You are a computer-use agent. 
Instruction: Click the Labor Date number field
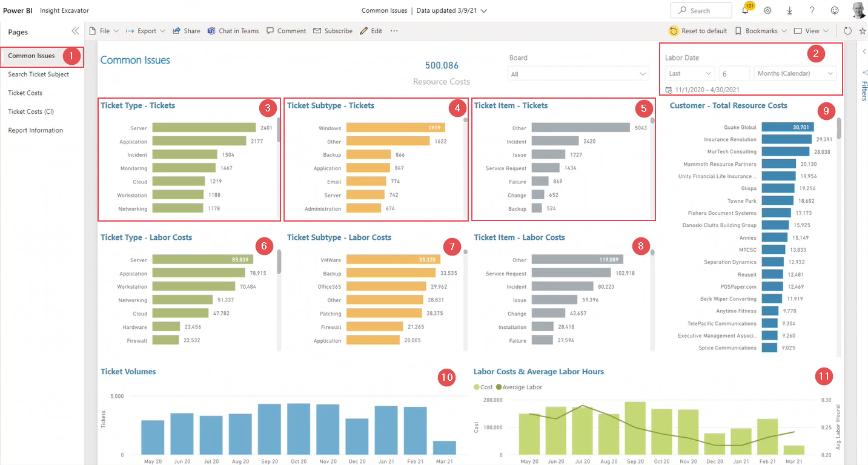point(734,73)
